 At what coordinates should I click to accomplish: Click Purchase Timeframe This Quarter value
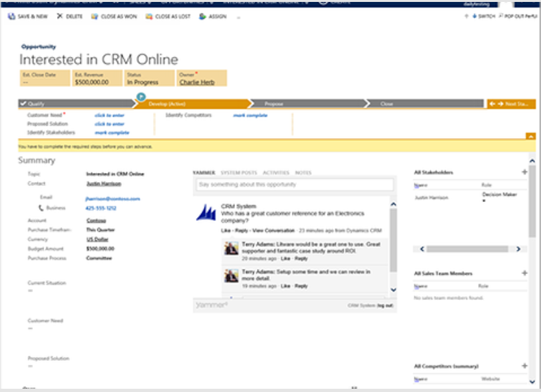[101, 229]
